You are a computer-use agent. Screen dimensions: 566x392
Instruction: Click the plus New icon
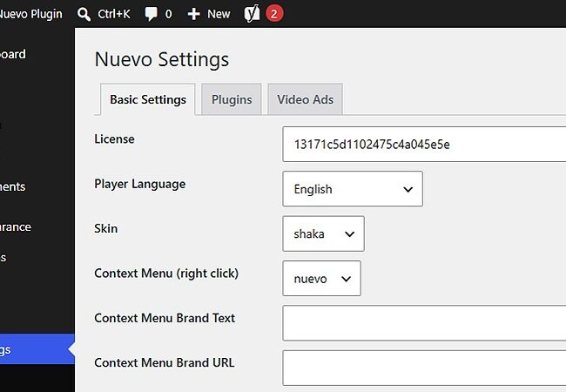194,14
